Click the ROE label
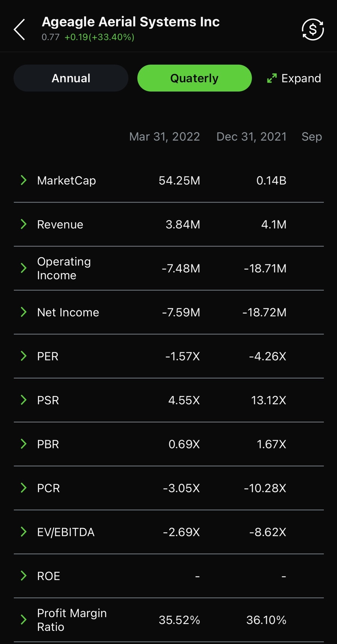 click(49, 576)
